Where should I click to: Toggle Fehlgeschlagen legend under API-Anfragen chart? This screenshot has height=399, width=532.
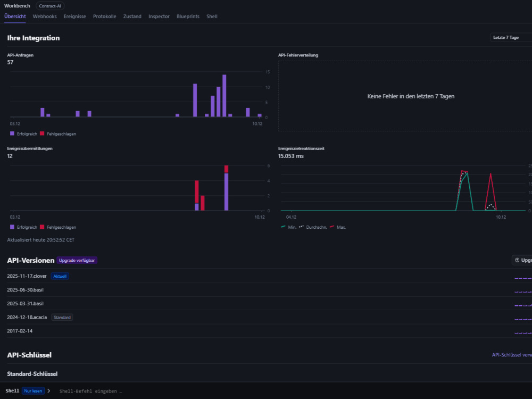click(58, 134)
